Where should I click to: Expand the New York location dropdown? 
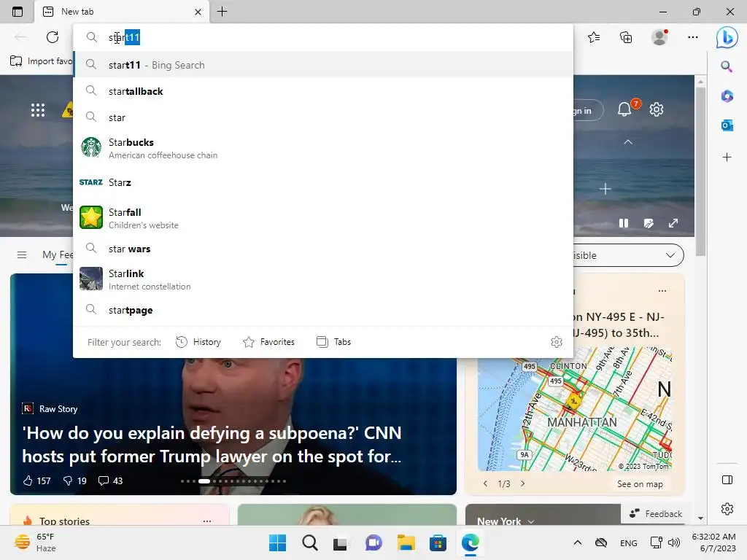(x=531, y=521)
